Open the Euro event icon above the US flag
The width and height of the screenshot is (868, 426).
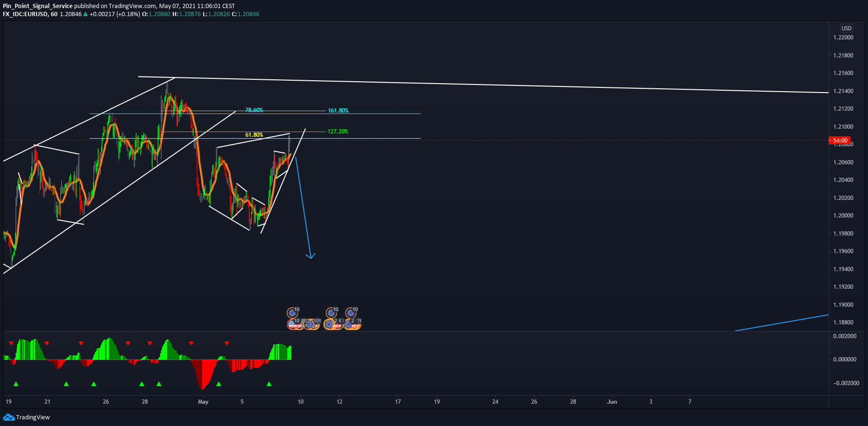coord(292,313)
